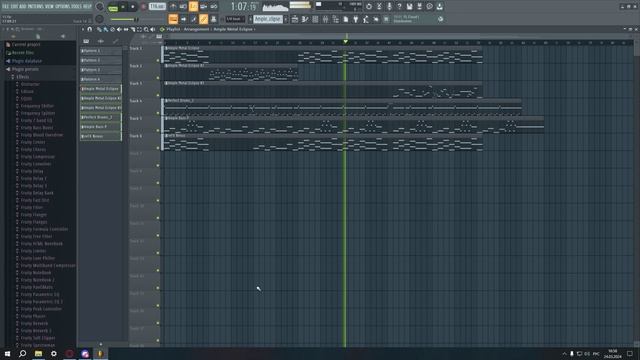Open the pattern selector dropdown
Viewport: 640px width, 360px height.
coord(268,19)
